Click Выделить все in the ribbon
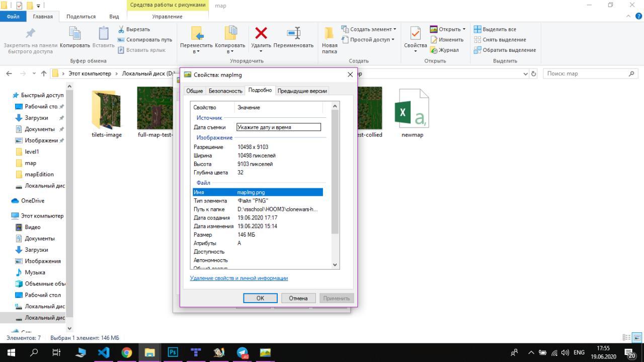Image resolution: width=644 pixels, height=362 pixels. point(495,29)
